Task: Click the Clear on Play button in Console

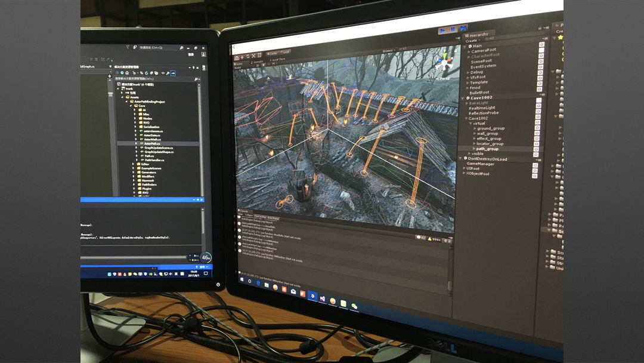Action: [x=261, y=217]
